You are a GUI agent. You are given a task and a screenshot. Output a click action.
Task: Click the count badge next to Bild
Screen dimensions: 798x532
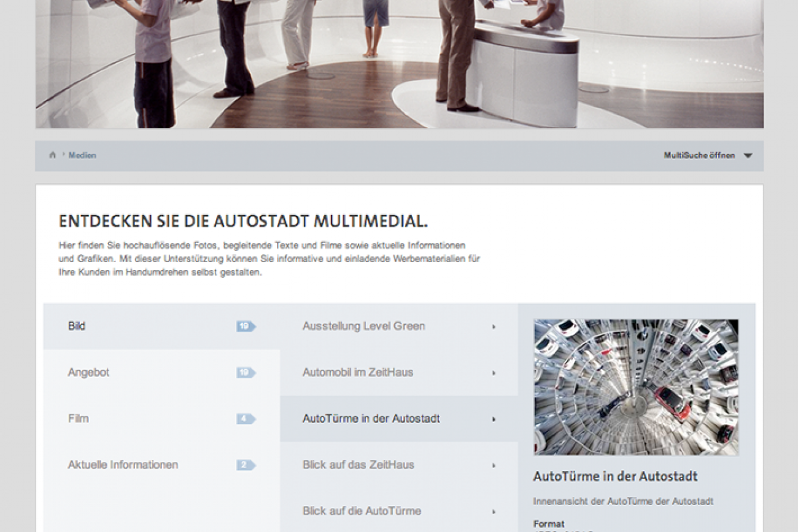coord(246,326)
